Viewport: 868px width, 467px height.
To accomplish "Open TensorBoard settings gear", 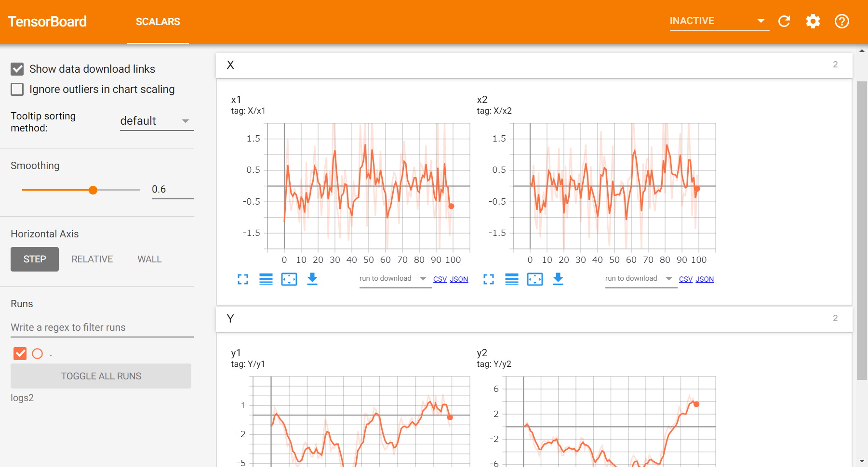I will pyautogui.click(x=813, y=21).
